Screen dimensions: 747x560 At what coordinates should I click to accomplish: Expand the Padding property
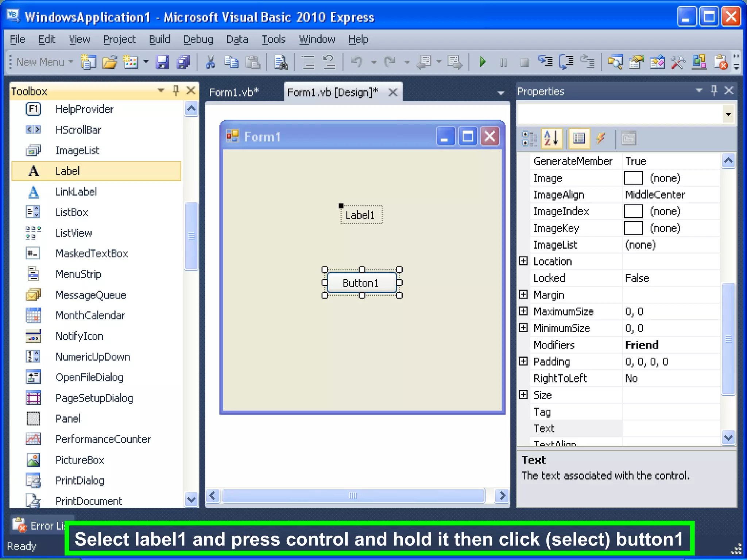point(523,361)
